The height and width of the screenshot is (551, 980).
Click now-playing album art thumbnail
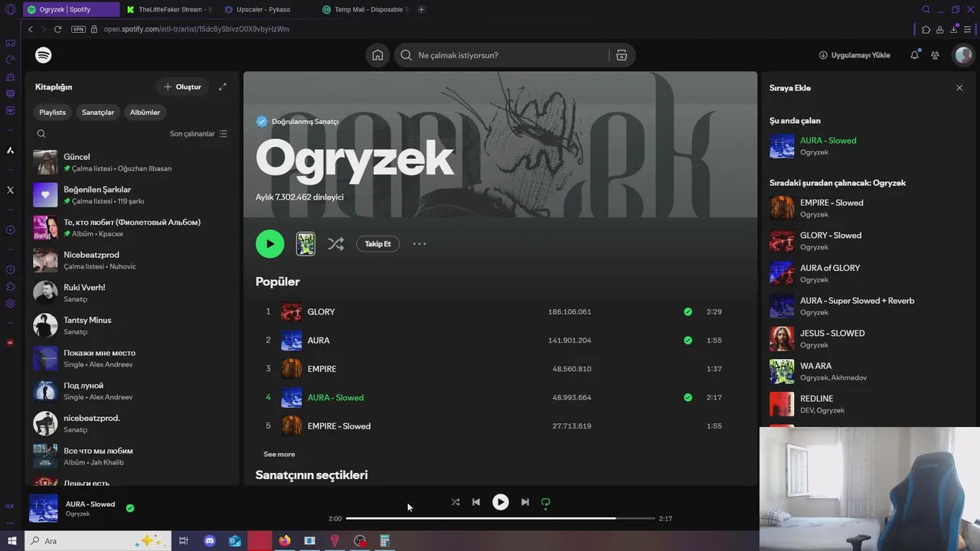pos(43,508)
